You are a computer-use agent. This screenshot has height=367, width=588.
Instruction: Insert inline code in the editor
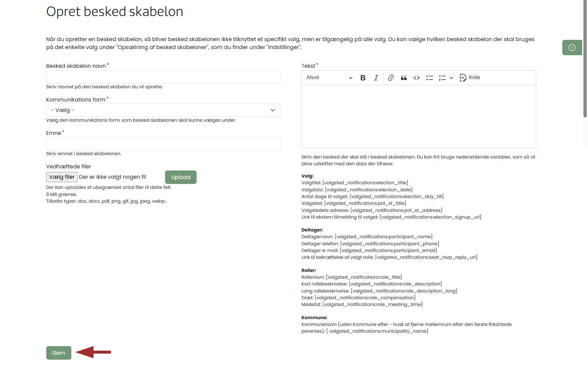tap(417, 78)
